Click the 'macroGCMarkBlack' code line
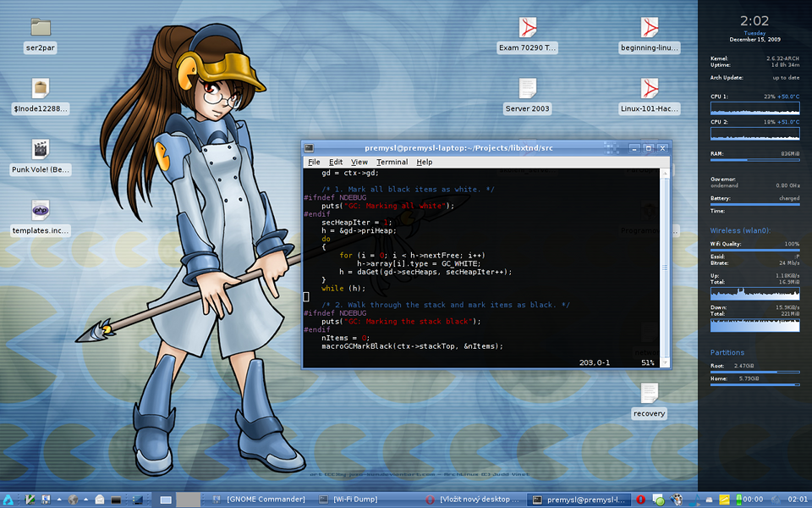The image size is (812, 508). [x=412, y=346]
